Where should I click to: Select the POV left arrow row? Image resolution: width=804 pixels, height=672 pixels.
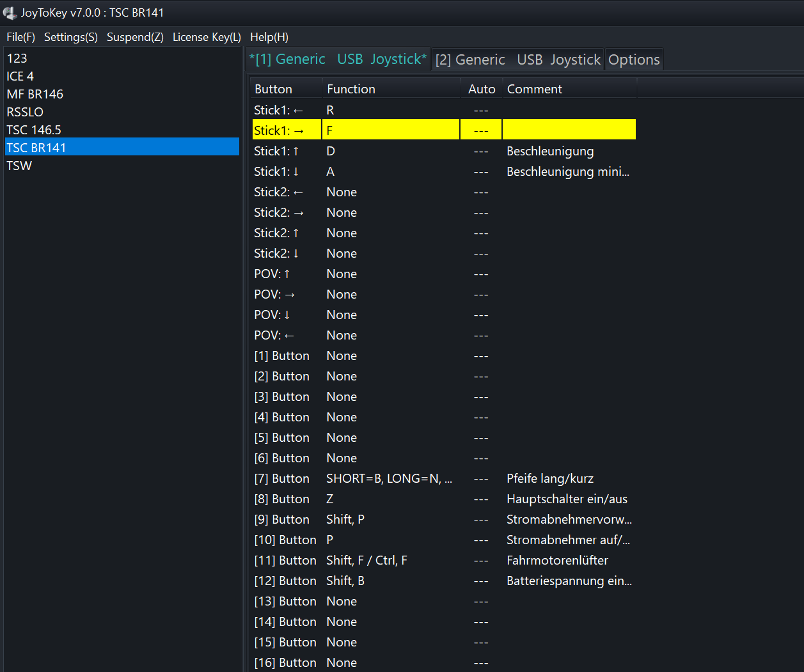tap(444, 335)
